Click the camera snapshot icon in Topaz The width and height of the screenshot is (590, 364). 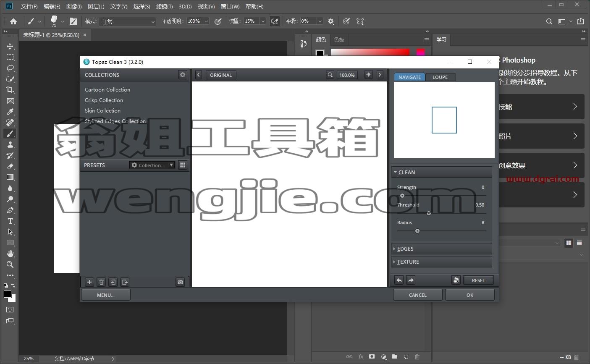[x=181, y=282]
